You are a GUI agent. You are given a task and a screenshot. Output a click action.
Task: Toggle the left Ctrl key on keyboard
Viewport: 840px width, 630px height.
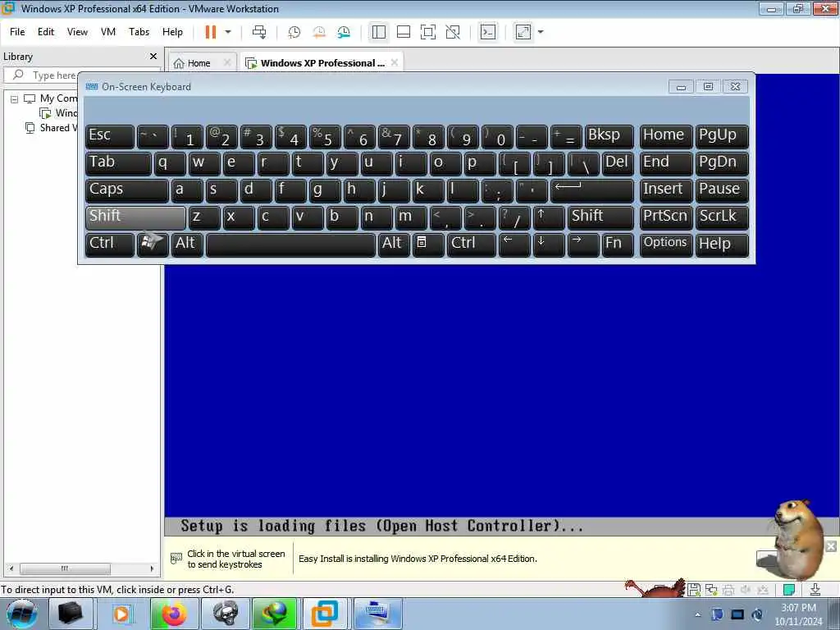(109, 244)
